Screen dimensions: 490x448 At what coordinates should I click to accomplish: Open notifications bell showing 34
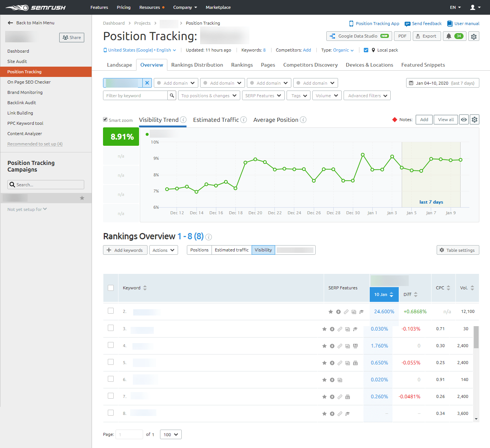pos(454,36)
